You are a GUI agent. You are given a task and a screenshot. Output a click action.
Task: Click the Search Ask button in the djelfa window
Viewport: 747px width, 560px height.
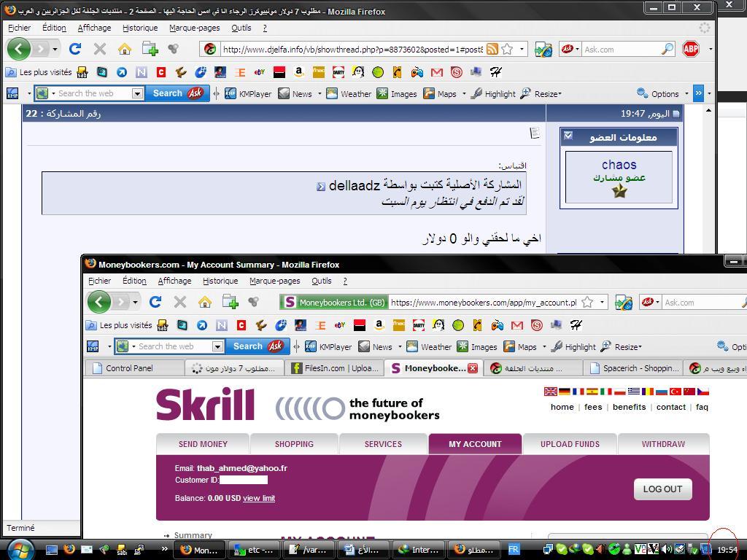[x=177, y=93]
